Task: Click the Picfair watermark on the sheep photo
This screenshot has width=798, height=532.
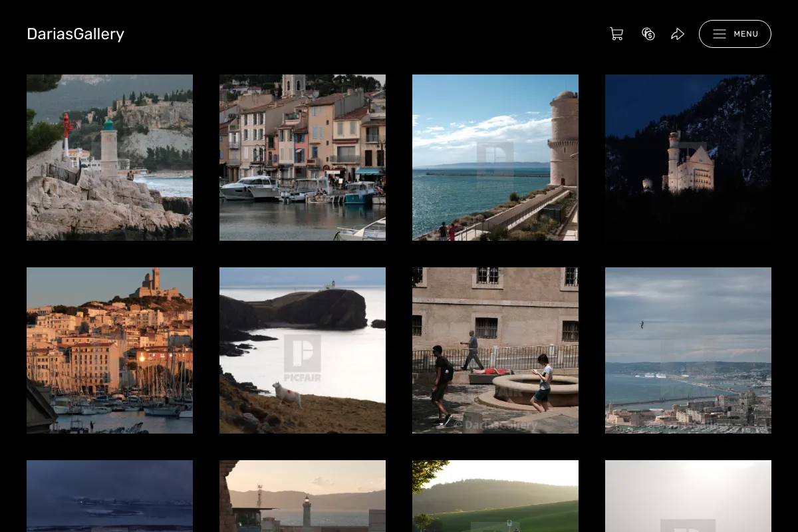Action: (x=303, y=358)
